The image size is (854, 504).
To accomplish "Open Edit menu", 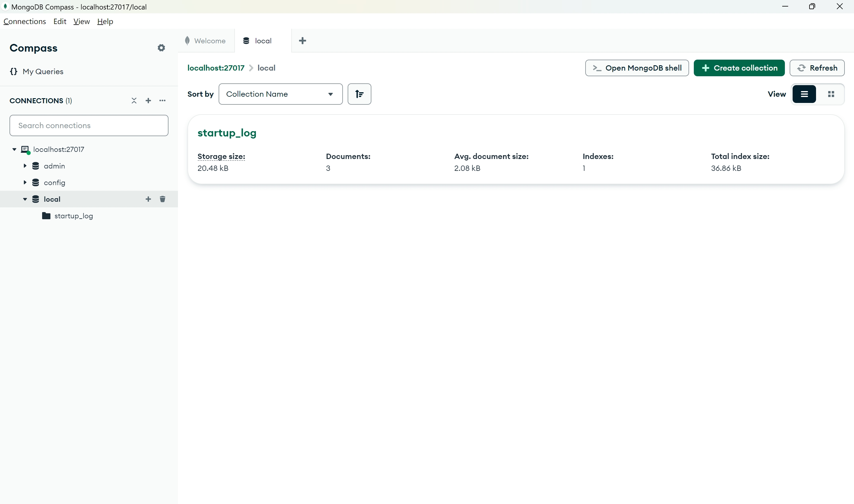I will (60, 21).
